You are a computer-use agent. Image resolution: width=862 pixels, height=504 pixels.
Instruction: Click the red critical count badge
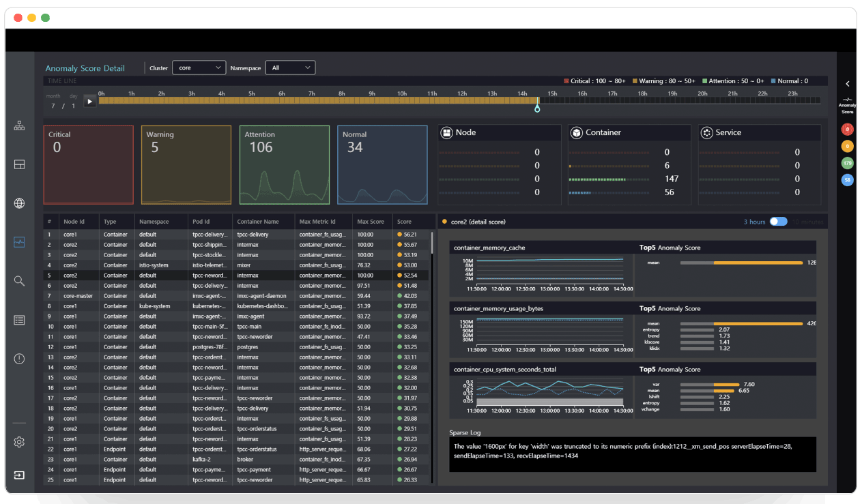click(x=847, y=129)
